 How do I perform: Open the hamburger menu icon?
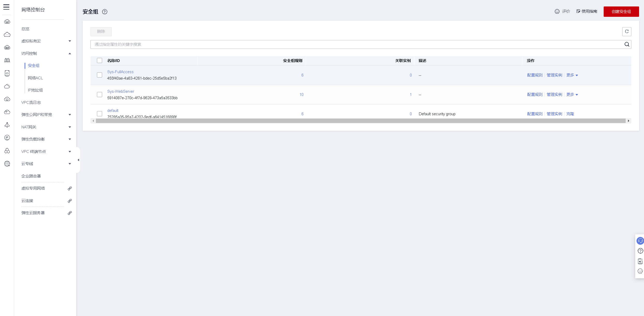point(6,7)
